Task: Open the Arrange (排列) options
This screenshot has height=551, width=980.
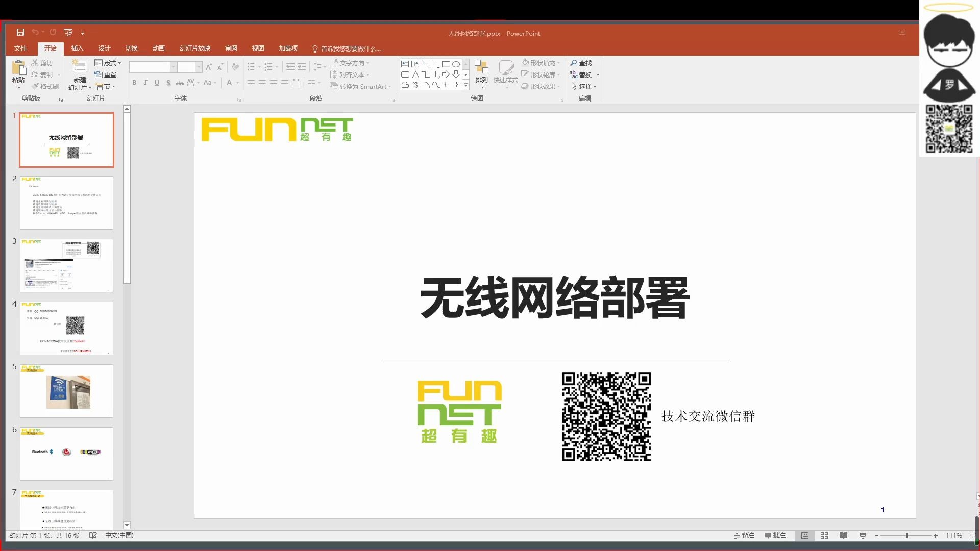Action: [x=481, y=74]
